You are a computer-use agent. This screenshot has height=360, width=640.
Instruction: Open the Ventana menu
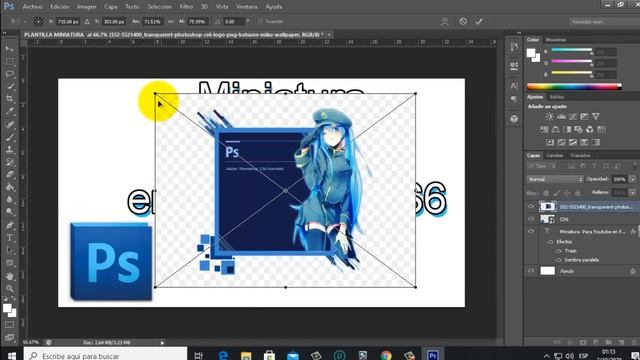tap(247, 7)
